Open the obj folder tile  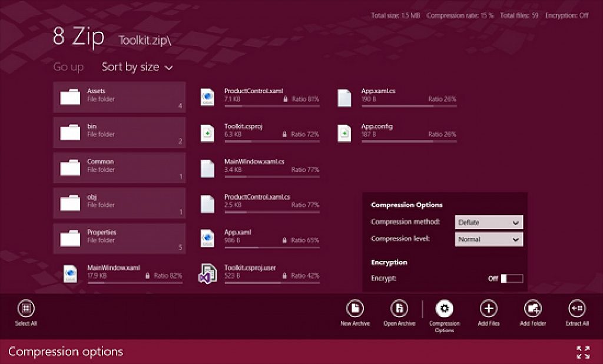(119, 203)
